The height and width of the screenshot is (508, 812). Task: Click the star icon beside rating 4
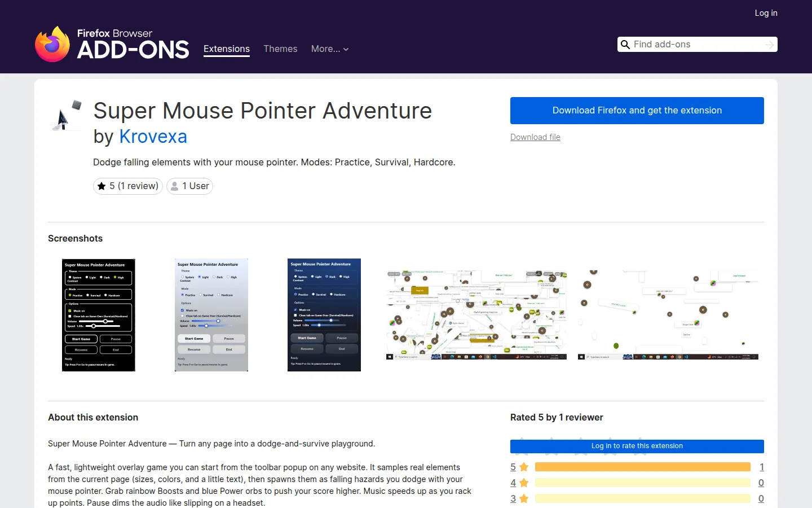click(x=524, y=483)
